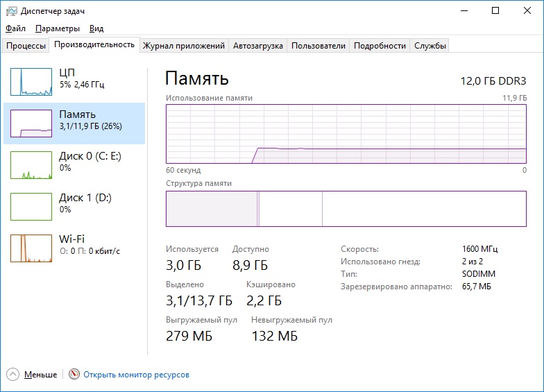Switch to the Процессы tab

coord(26,46)
